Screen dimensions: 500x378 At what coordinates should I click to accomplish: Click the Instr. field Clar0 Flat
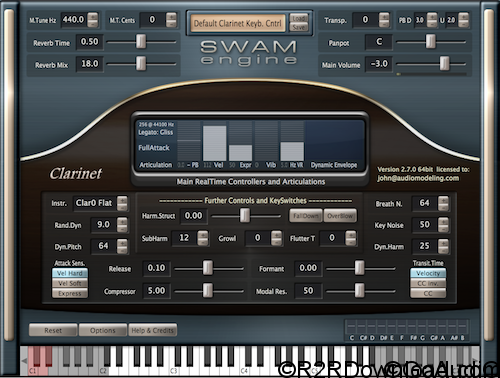click(94, 203)
